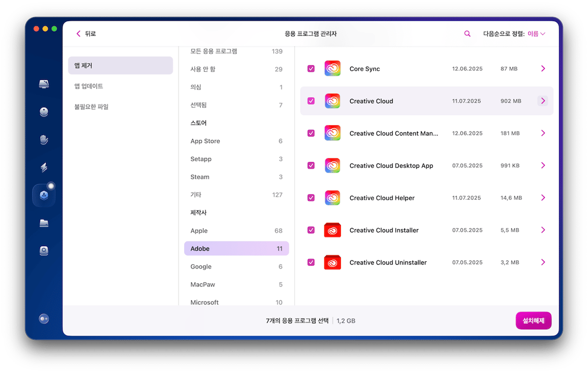Select Adobe vendor category

click(x=236, y=249)
